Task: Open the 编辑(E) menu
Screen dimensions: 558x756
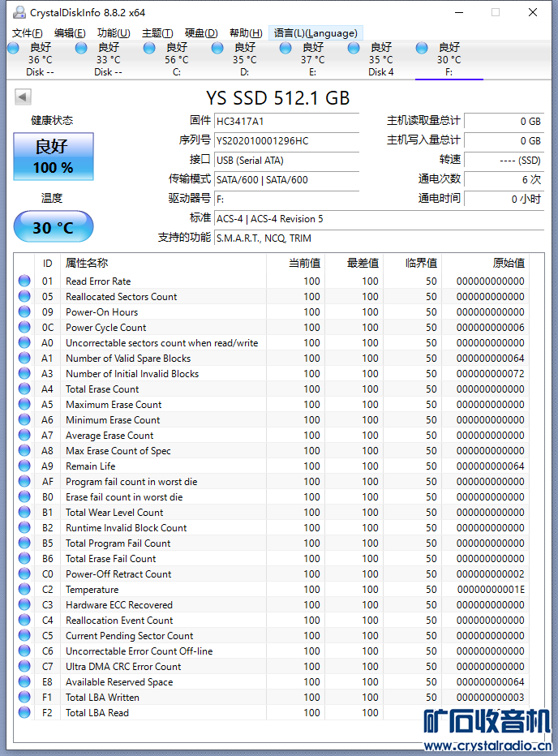Action: tap(70, 32)
